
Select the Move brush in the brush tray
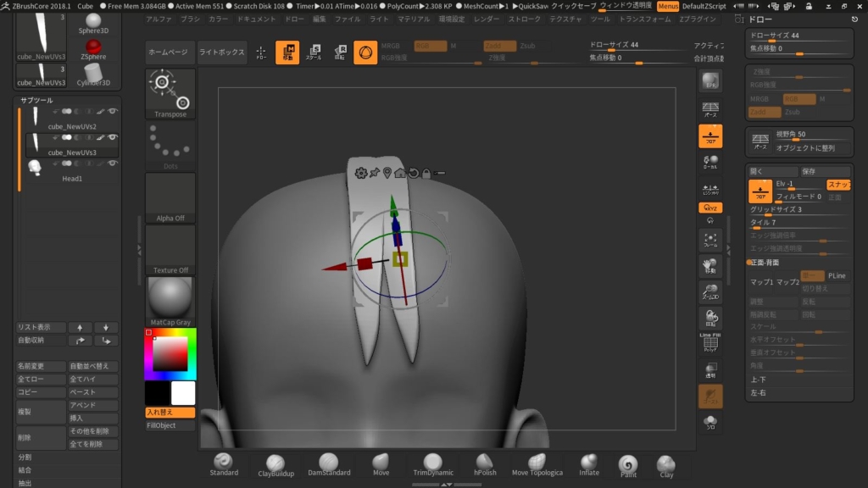pyautogui.click(x=380, y=463)
